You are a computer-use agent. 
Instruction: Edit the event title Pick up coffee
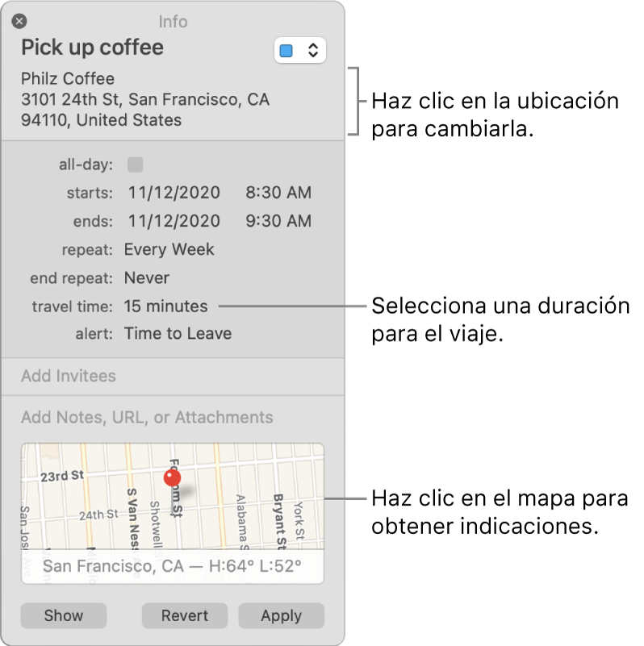pos(92,47)
